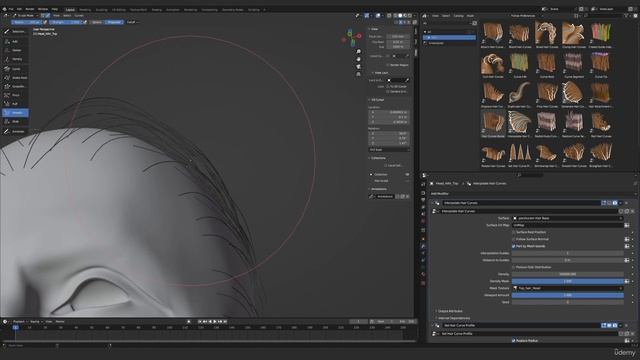This screenshot has width=640, height=360.
Task: Select the All catalog row
Action: pos(449,31)
